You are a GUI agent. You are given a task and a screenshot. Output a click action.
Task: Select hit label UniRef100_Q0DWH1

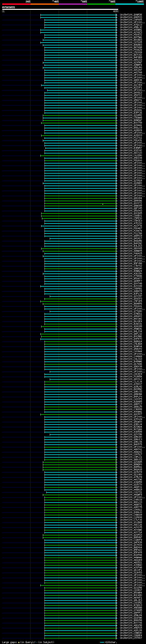point(131,30)
